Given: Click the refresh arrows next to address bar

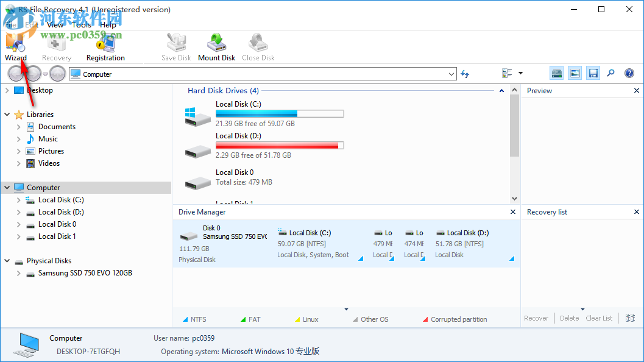Looking at the screenshot, I should 464,73.
